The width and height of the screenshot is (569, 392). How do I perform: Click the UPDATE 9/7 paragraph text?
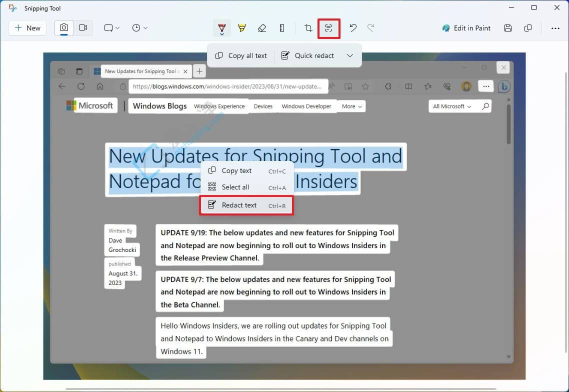click(x=276, y=292)
